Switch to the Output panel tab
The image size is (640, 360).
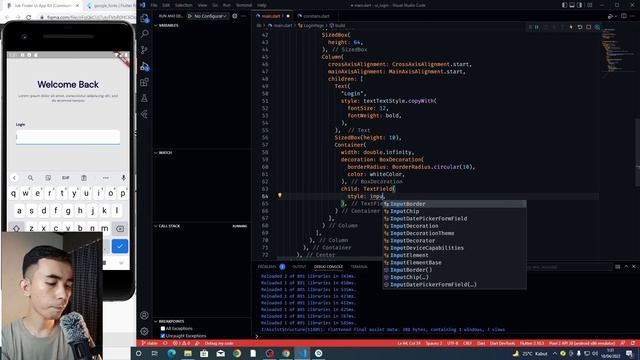299,267
